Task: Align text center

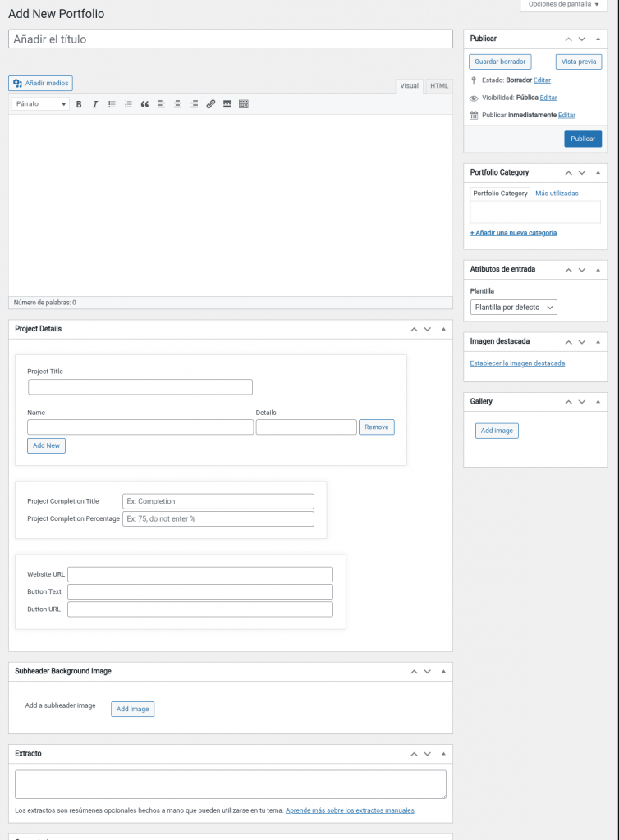Action: pyautogui.click(x=177, y=104)
